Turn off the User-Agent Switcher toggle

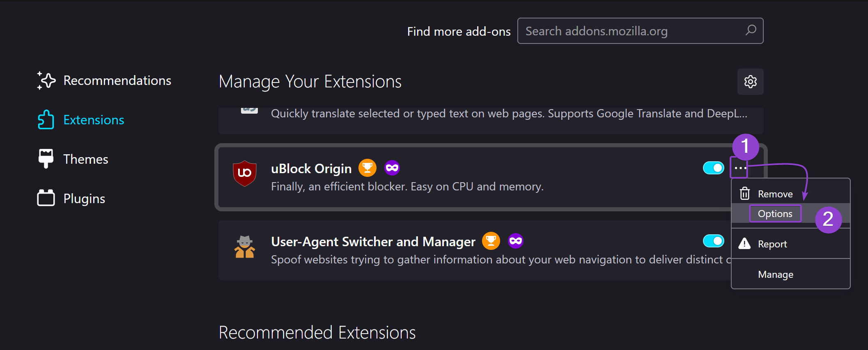pyautogui.click(x=714, y=241)
